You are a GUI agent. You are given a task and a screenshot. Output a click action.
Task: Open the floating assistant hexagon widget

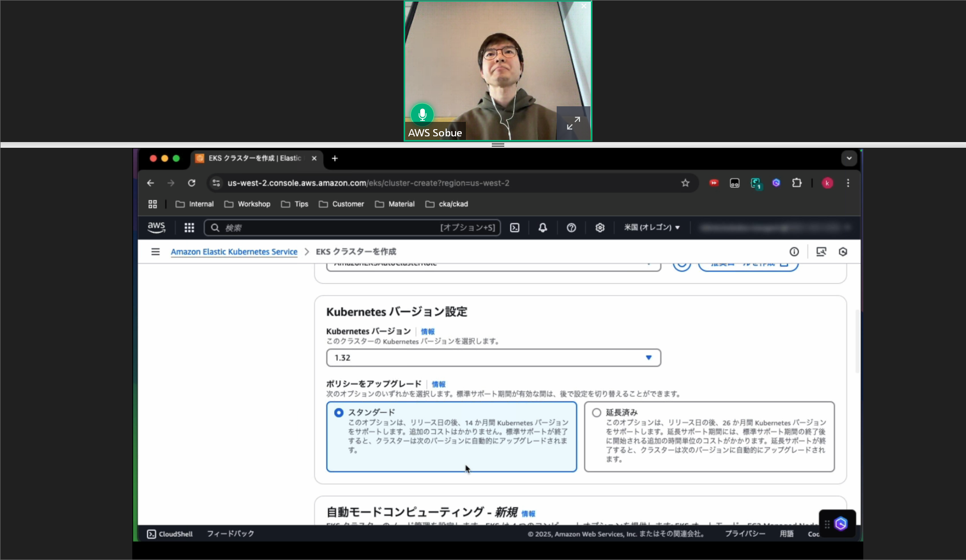(840, 524)
